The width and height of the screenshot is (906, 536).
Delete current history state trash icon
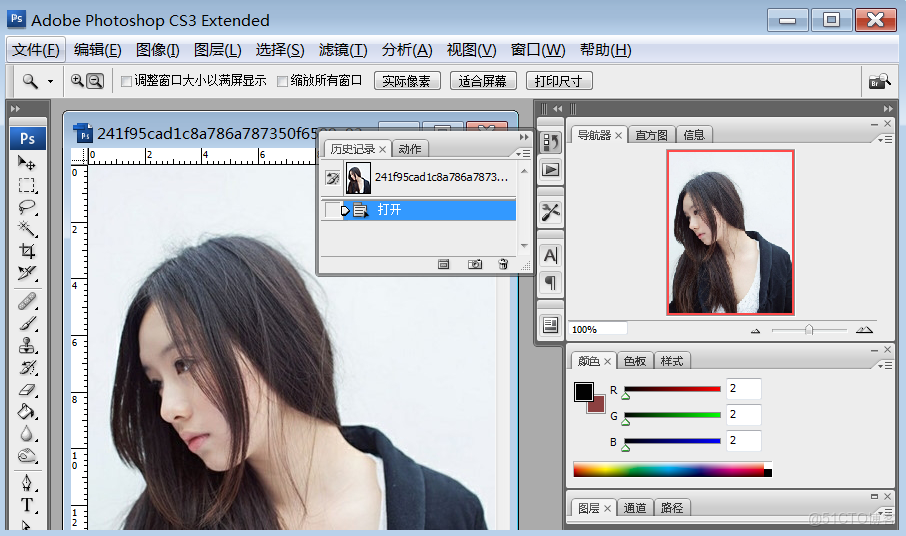pos(503,264)
